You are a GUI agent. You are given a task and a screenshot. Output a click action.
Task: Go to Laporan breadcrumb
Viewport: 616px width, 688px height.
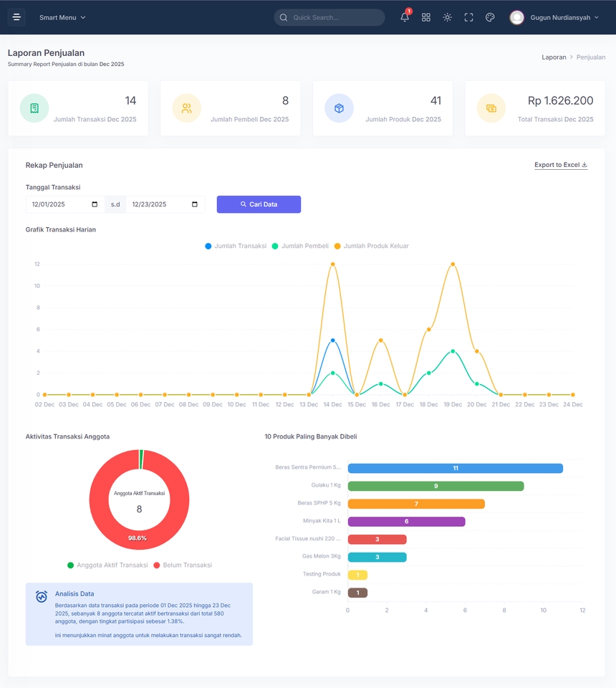pos(554,57)
